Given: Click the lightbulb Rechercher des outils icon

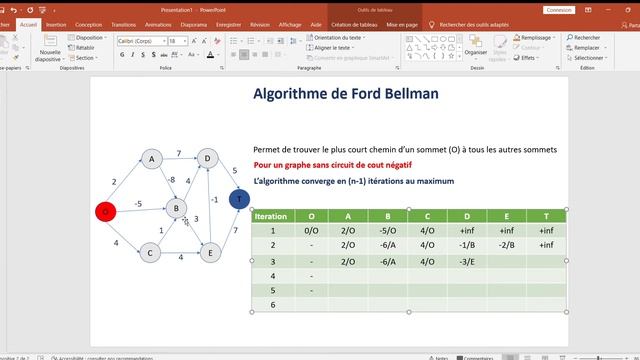Looking at the screenshot, I should tap(431, 25).
